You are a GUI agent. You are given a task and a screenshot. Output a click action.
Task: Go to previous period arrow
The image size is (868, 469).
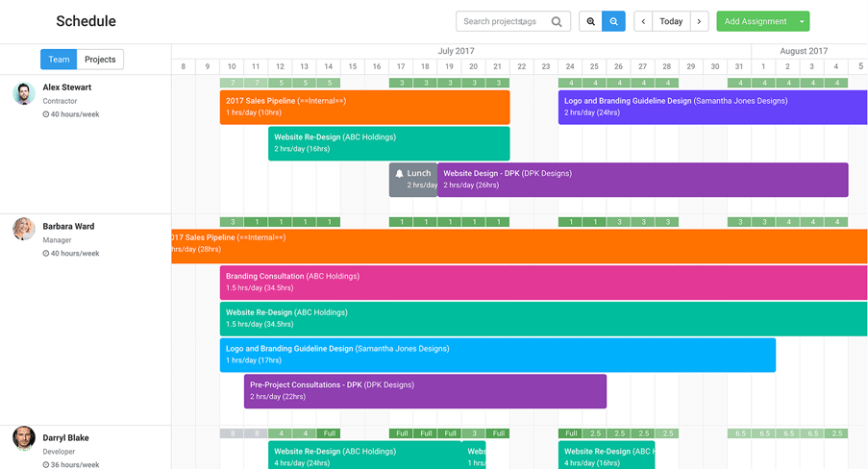tap(643, 21)
